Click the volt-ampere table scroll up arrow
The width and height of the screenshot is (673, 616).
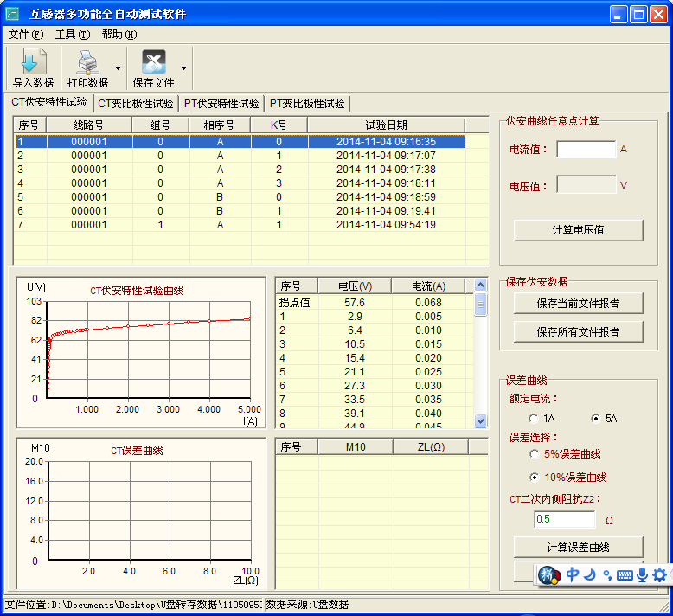(x=481, y=285)
